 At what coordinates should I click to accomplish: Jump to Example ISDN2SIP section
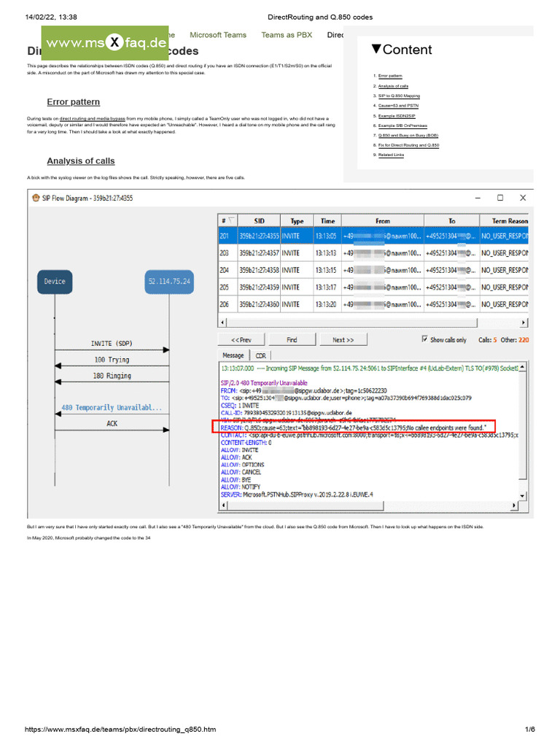click(x=397, y=116)
